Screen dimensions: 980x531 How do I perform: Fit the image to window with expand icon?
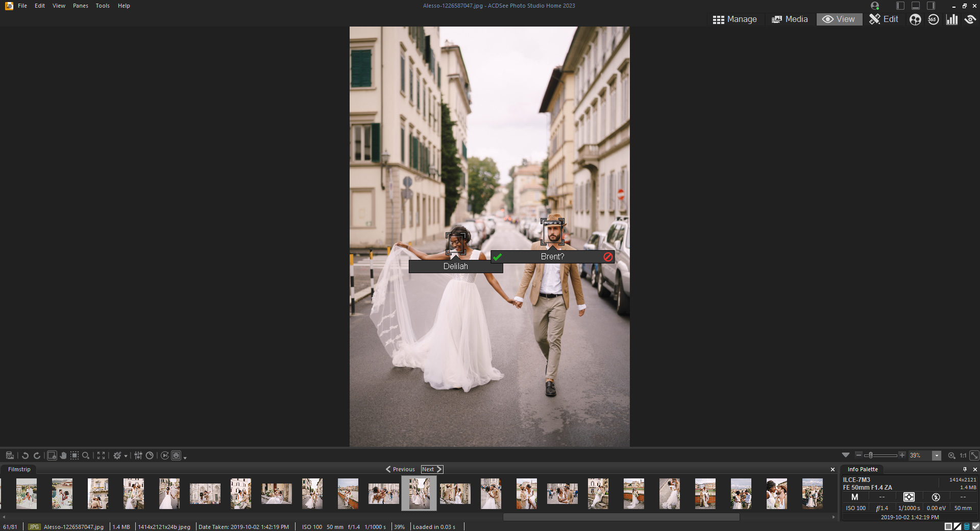point(101,456)
